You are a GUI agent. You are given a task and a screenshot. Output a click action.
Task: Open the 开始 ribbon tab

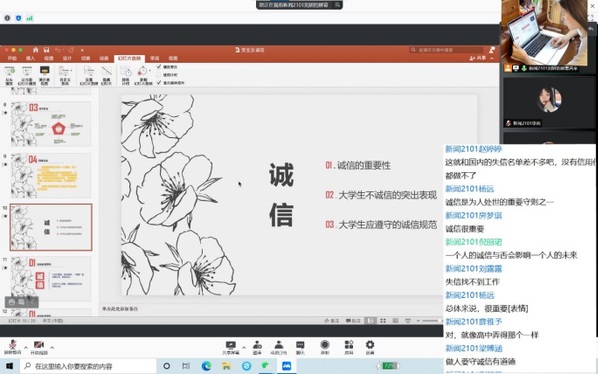point(12,58)
